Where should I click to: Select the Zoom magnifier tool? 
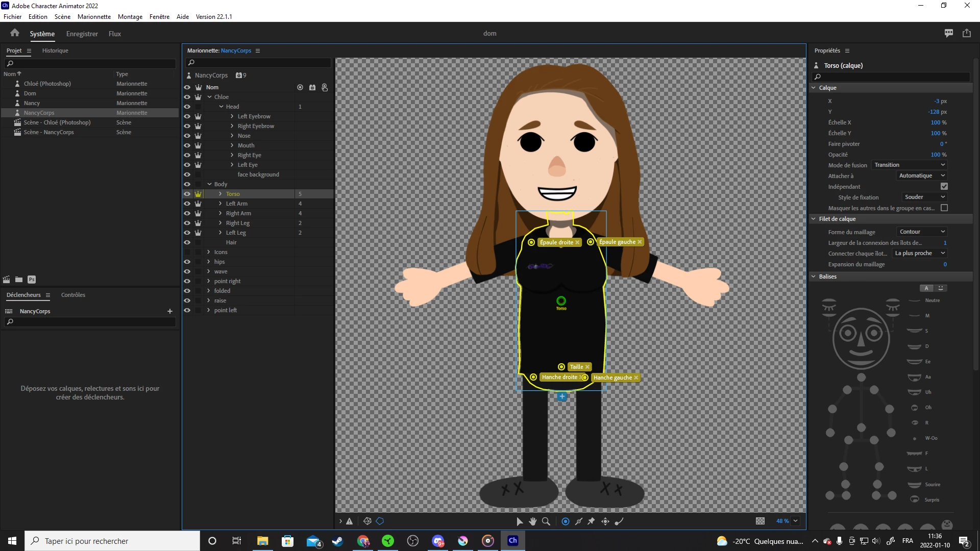[546, 521]
